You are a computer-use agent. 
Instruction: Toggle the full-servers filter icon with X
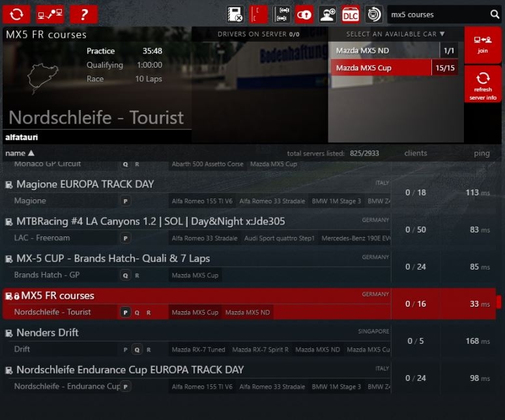(235, 14)
